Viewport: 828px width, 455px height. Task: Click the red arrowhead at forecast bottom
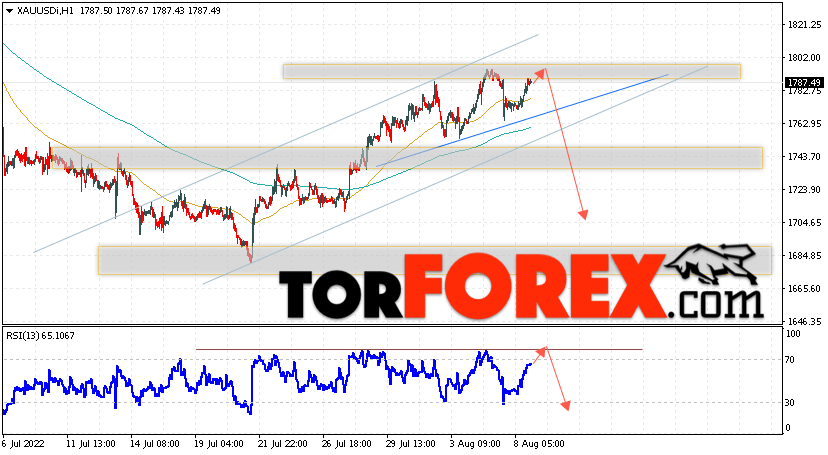582,214
